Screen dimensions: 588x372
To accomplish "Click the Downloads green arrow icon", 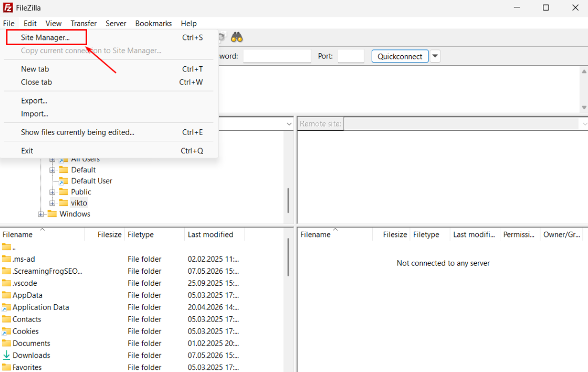I will pyautogui.click(x=6, y=355).
